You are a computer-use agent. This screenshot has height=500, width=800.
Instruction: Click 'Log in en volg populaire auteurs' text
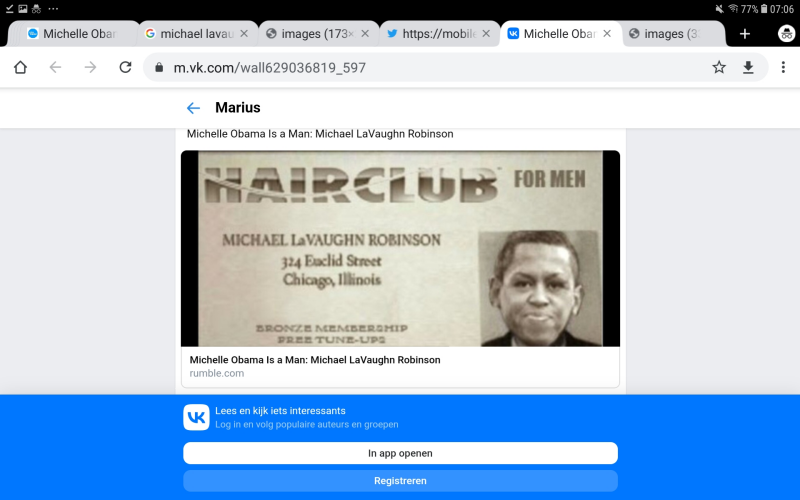(307, 424)
